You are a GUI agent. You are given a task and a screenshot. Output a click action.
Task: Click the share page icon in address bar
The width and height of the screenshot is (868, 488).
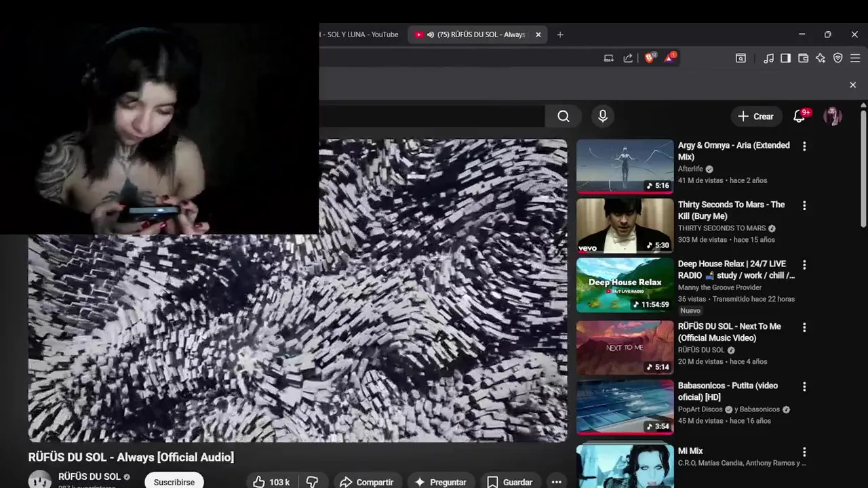click(628, 58)
